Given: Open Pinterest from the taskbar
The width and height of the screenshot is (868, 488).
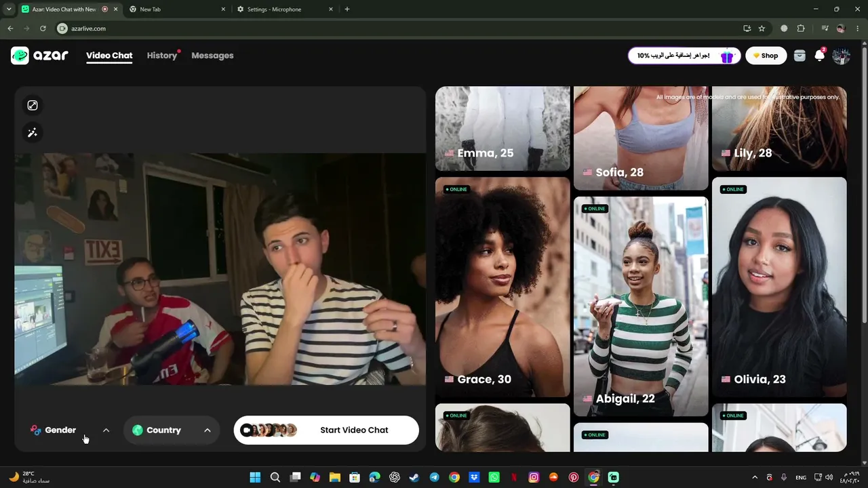Looking at the screenshot, I should click(x=574, y=477).
